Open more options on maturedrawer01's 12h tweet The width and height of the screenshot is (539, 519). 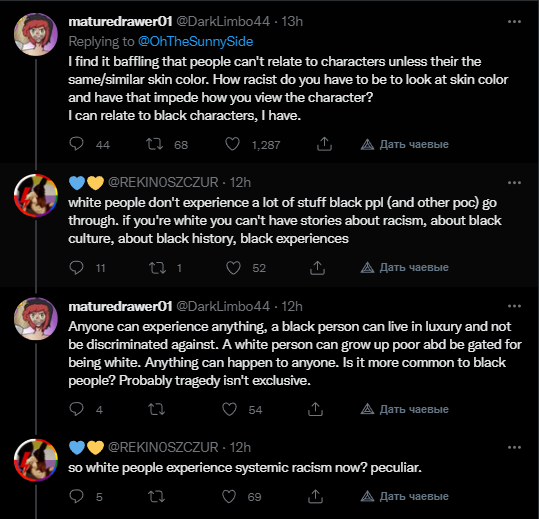514,306
